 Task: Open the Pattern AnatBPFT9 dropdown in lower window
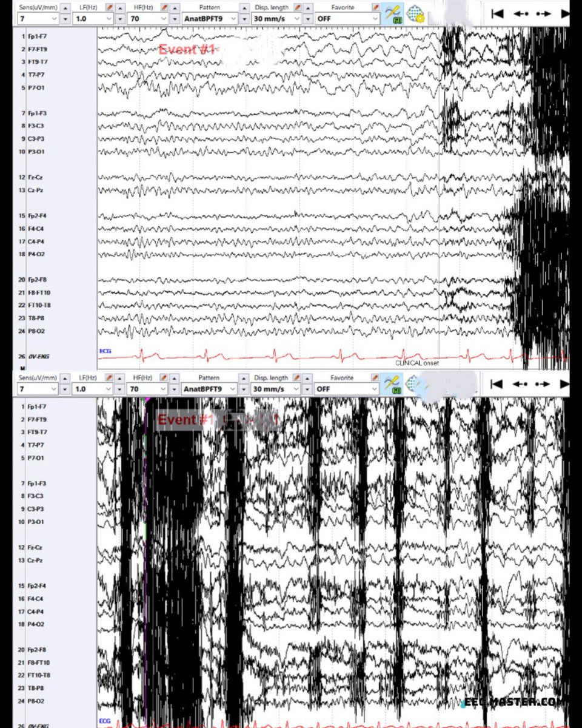pyautogui.click(x=209, y=389)
